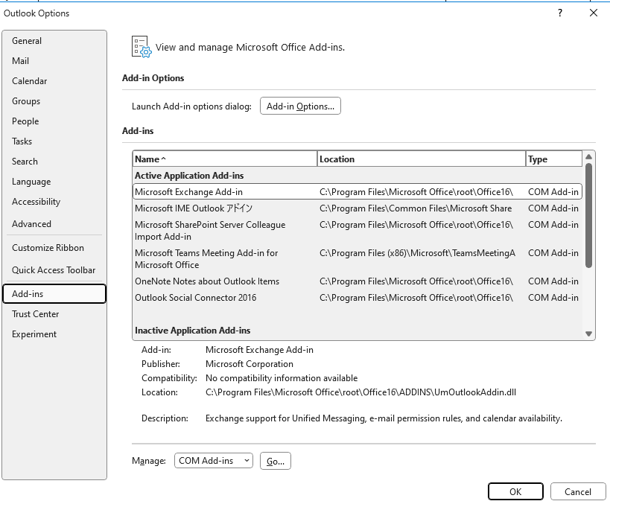Click the Add-ins settings gear icon
The height and width of the screenshot is (512, 620).
tap(141, 47)
